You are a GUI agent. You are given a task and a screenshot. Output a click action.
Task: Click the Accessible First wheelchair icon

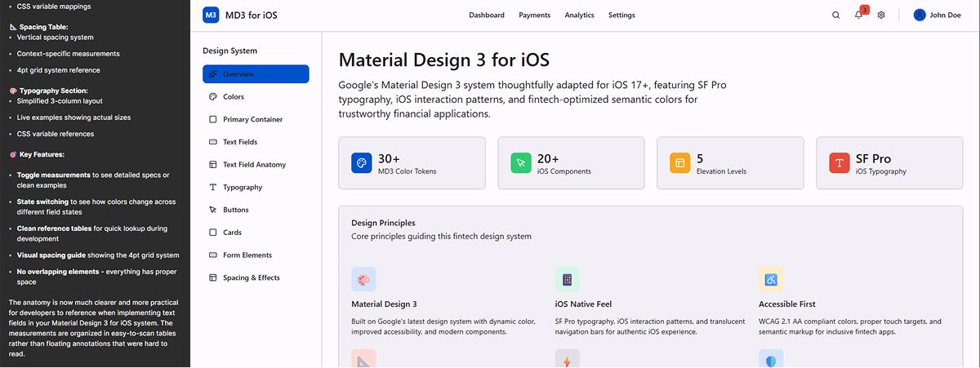[770, 279]
